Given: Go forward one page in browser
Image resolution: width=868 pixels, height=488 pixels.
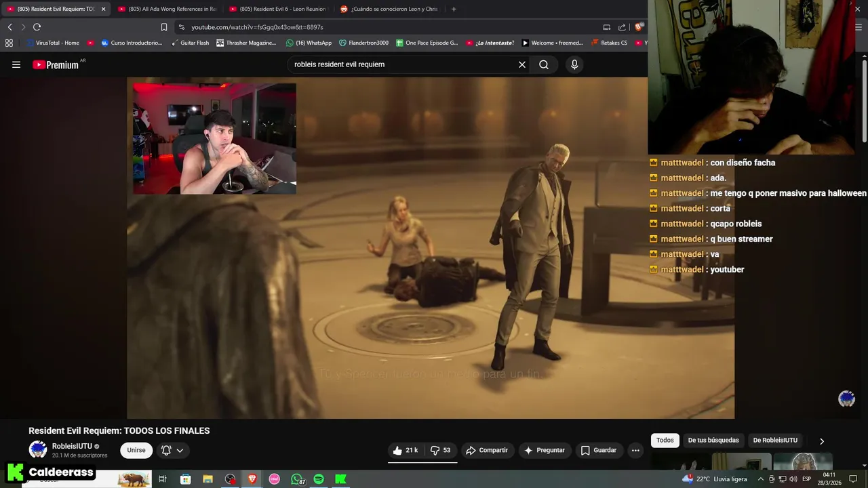Looking at the screenshot, I should click(x=22, y=27).
